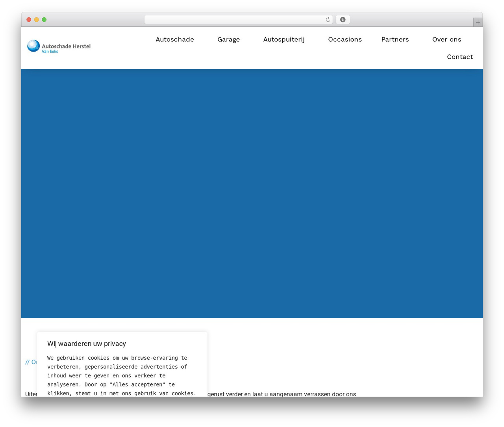Image resolution: width=504 pixels, height=427 pixels.
Task: Add a new tab with the plus button
Action: click(478, 22)
